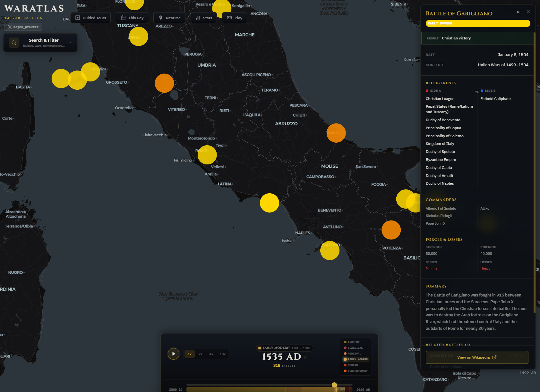Click the timeline slider handle

pyautogui.click(x=334, y=385)
